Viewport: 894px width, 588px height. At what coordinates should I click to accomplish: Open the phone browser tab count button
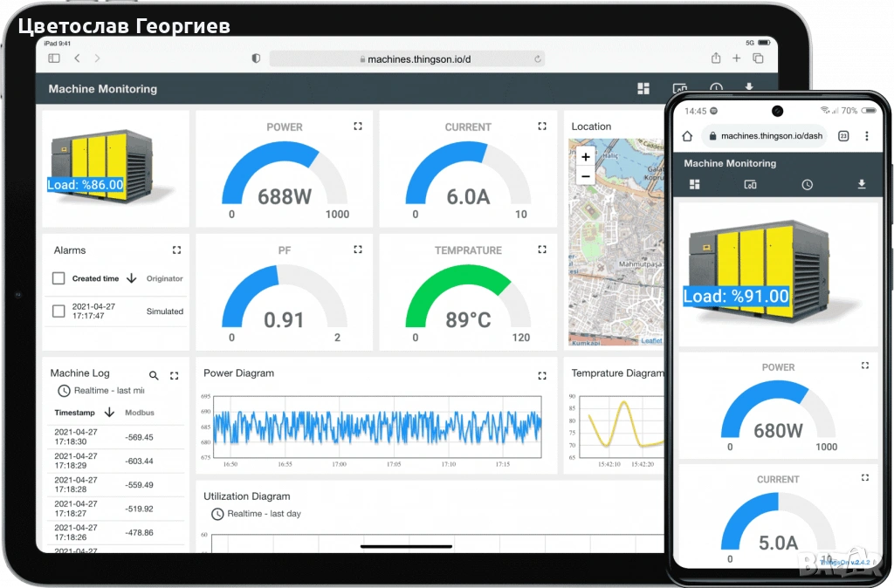(x=843, y=136)
